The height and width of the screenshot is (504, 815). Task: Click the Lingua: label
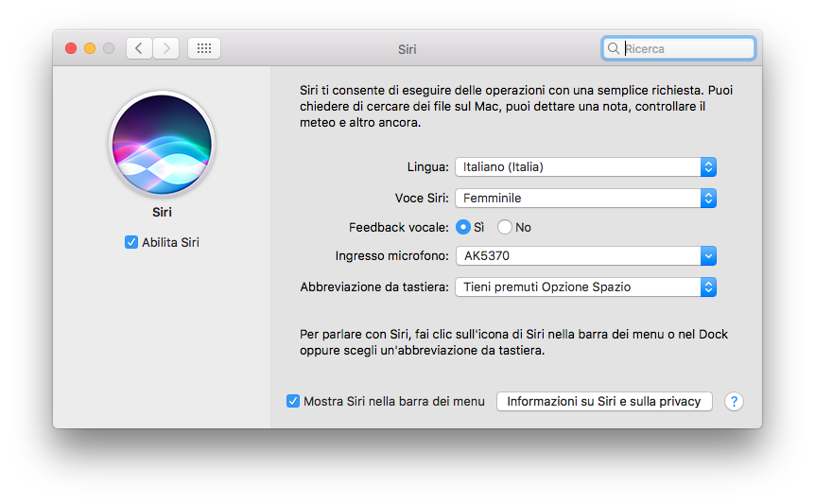(x=427, y=166)
